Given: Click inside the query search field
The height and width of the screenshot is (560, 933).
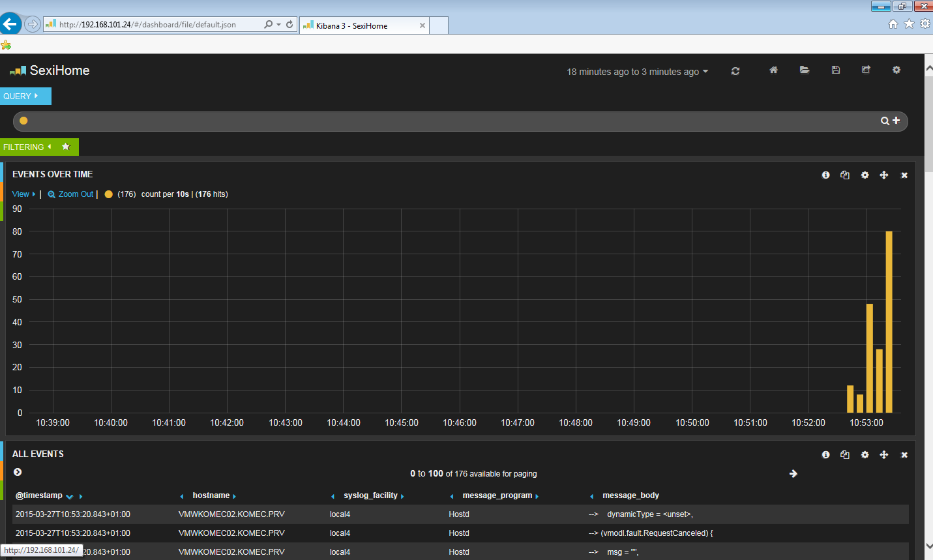Looking at the screenshot, I should pyautogui.click(x=450, y=121).
